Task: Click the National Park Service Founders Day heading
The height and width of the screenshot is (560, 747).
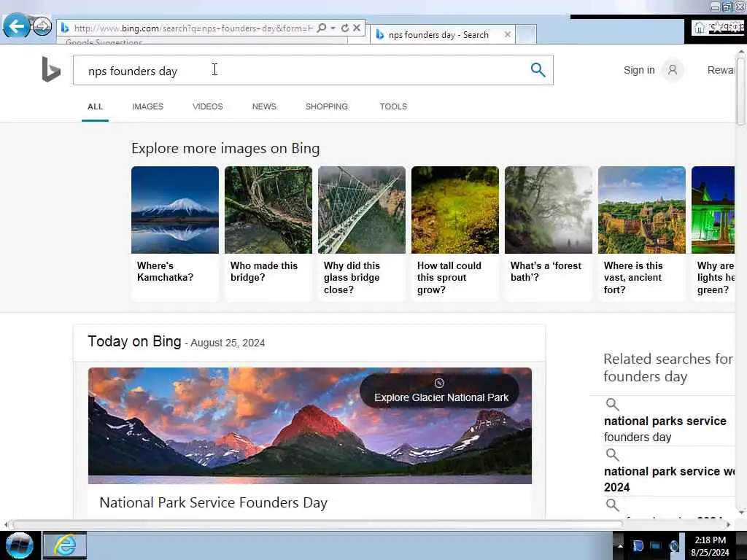Action: pyautogui.click(x=214, y=503)
